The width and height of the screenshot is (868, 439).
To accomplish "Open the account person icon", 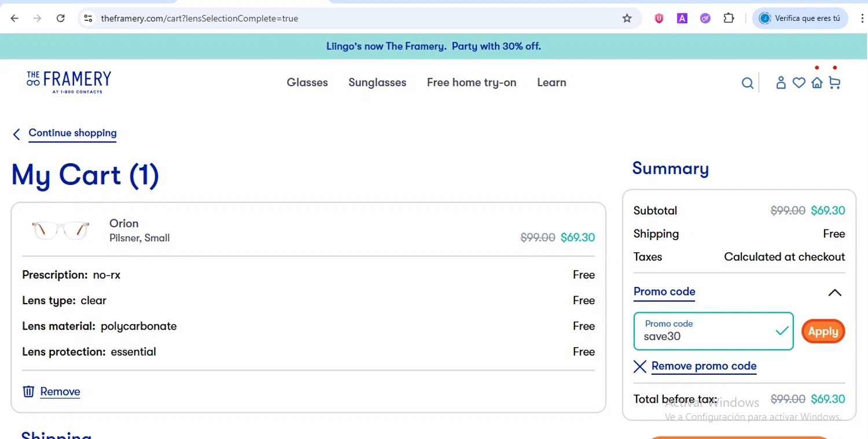I will (781, 83).
